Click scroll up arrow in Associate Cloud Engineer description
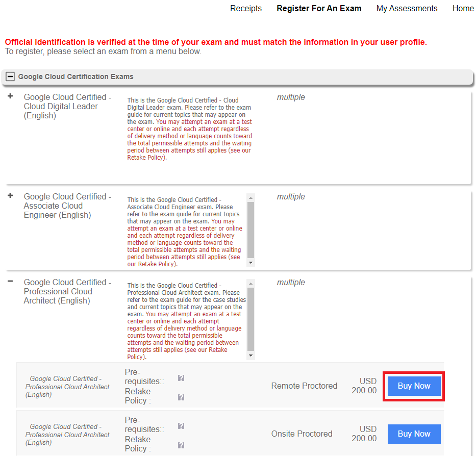476x456 pixels. [250, 197]
